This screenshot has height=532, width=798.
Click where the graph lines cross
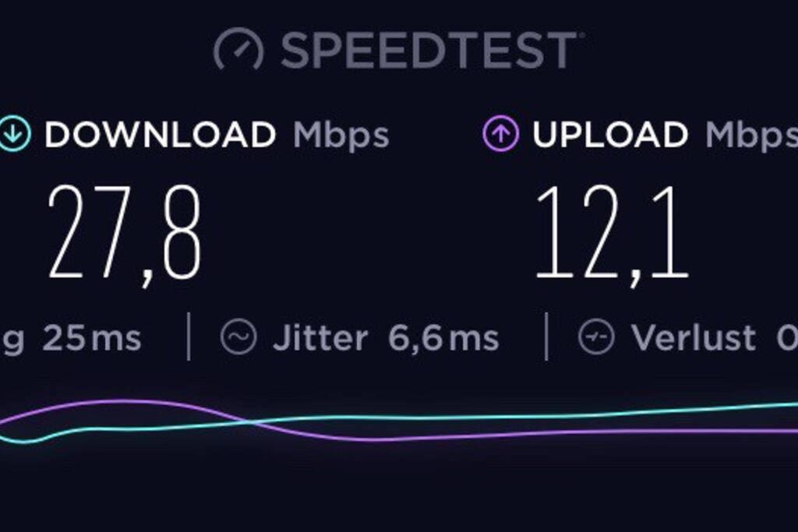click(248, 421)
